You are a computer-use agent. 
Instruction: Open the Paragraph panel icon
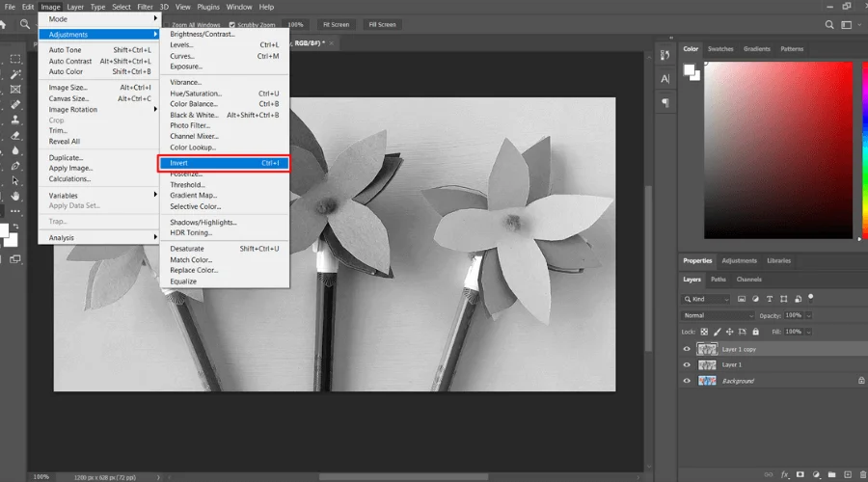coord(665,103)
